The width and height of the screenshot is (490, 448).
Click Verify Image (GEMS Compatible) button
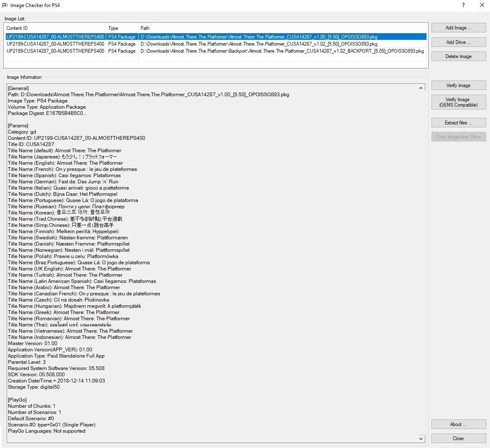click(x=458, y=102)
